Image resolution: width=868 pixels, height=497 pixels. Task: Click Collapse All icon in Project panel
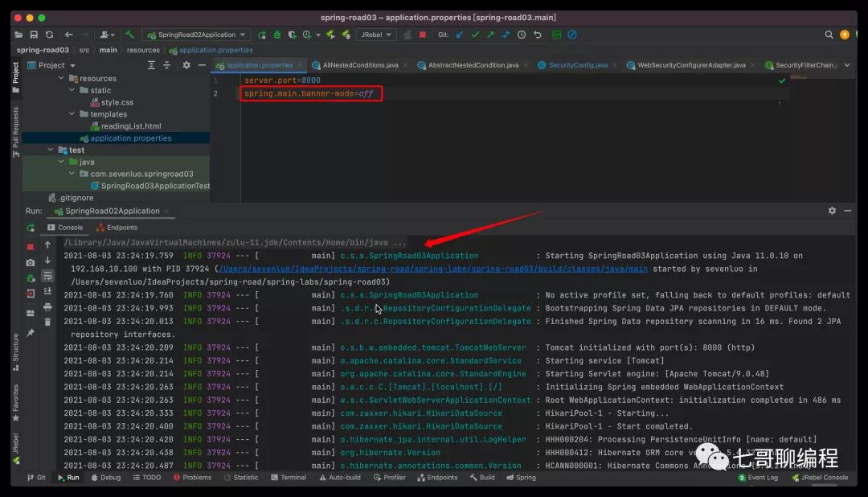coord(166,65)
